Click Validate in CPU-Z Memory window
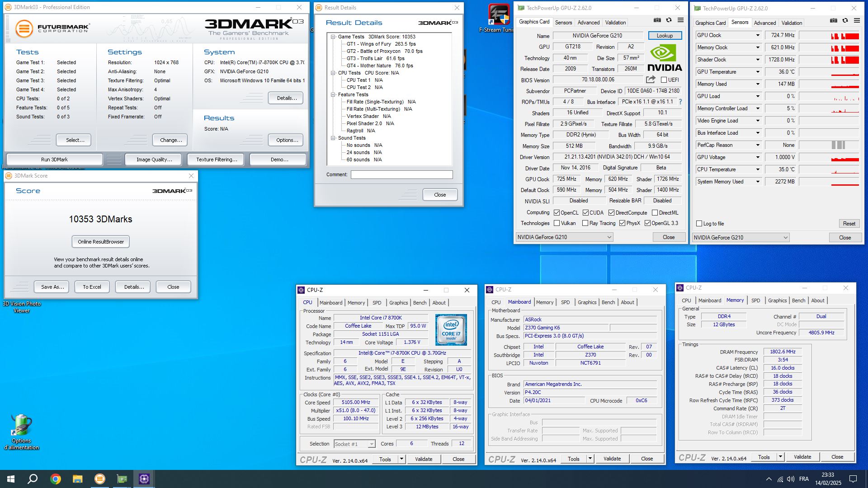868x488 pixels. pos(802,457)
